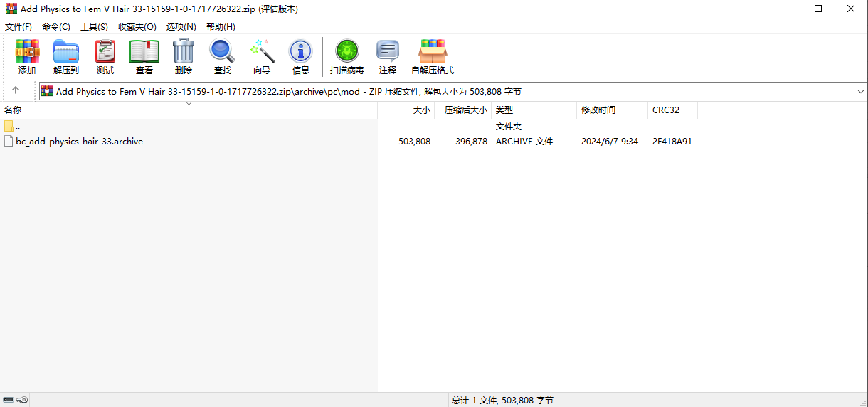Expand the address bar path dropdown
The height and width of the screenshot is (407, 868).
[x=860, y=91]
